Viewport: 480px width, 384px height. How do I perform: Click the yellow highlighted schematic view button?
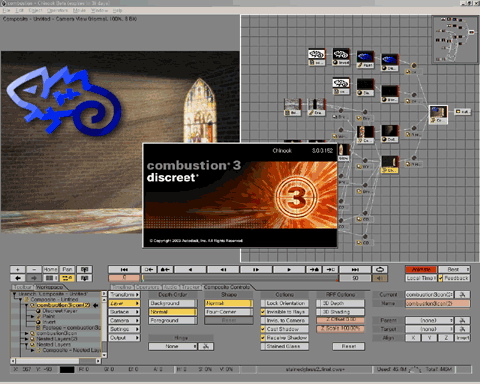(x=67, y=278)
